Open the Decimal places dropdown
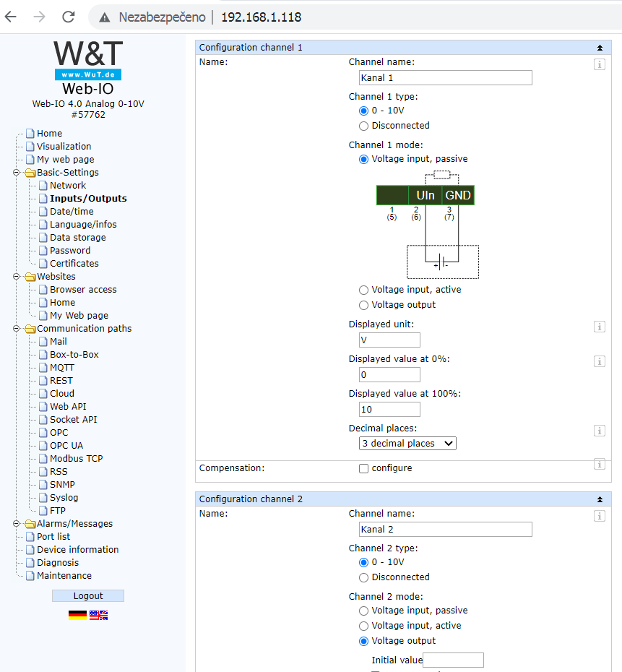This screenshot has height=672, width=622. [407, 443]
